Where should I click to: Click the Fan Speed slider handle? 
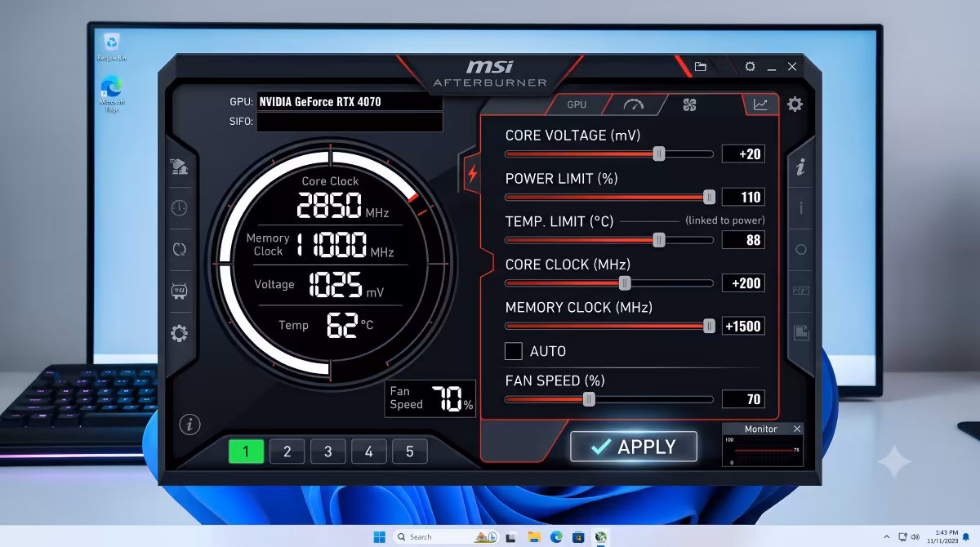589,399
